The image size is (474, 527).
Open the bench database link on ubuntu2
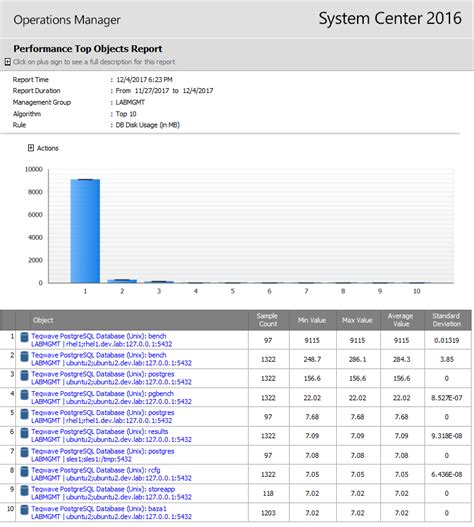(x=111, y=359)
